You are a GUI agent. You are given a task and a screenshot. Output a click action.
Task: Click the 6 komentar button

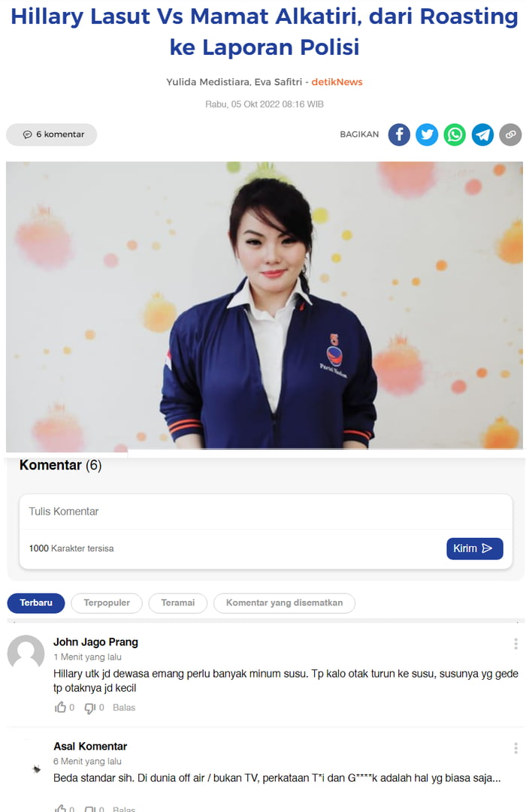(52, 134)
